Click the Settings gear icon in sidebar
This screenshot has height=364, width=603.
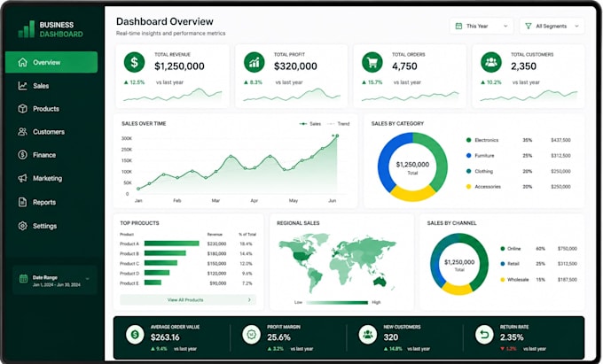point(23,226)
